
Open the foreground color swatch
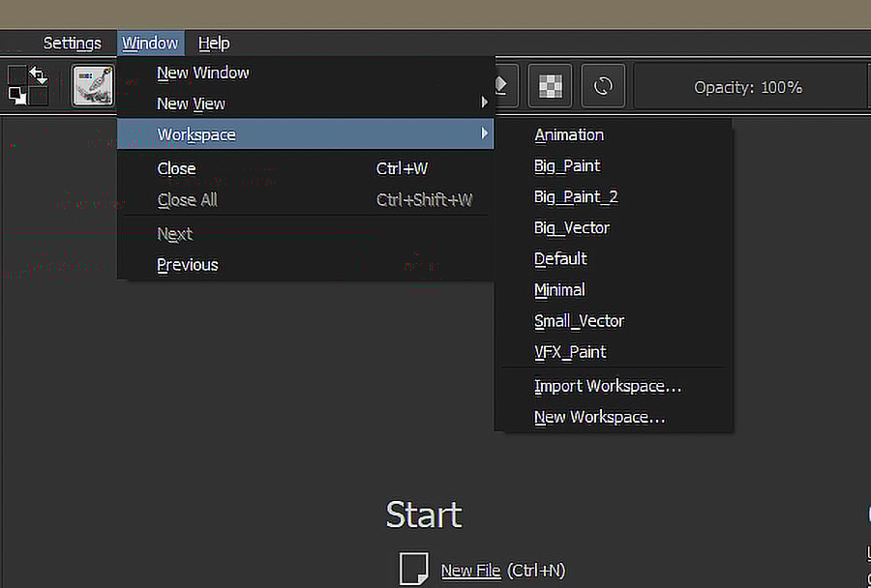16,75
